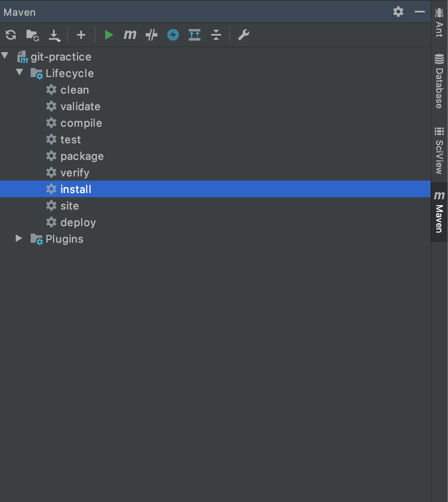This screenshot has height=502, width=448.
Task: Show dependencies diagram icon
Action: tap(195, 35)
